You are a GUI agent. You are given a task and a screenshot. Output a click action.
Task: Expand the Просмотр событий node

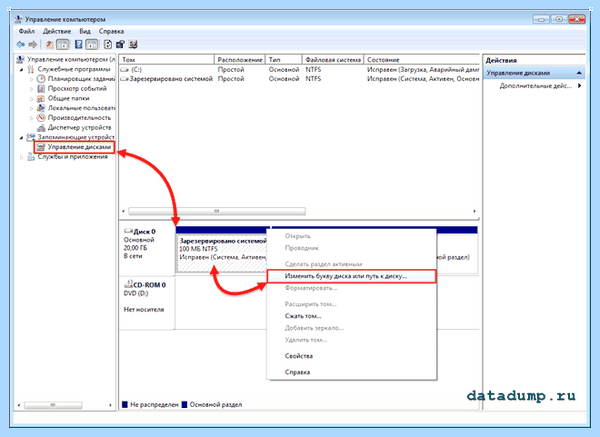coord(31,89)
